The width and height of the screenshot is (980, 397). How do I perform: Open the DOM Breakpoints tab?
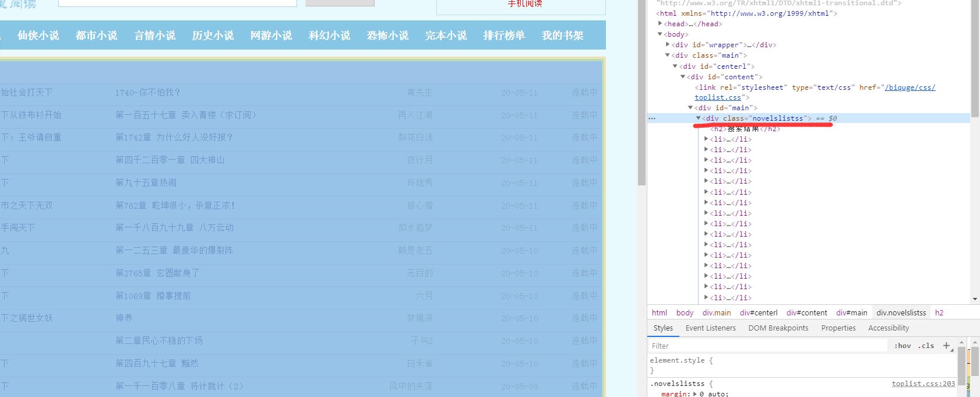tap(778, 328)
